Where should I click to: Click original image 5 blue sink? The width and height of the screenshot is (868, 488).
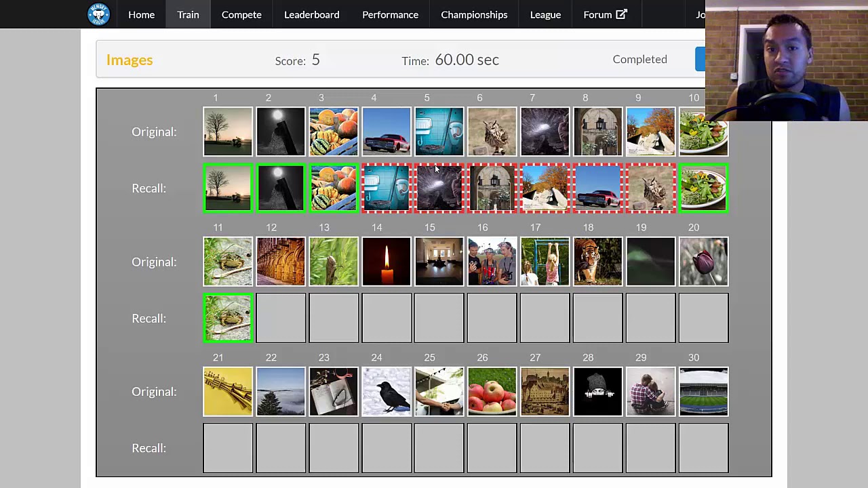[439, 131]
